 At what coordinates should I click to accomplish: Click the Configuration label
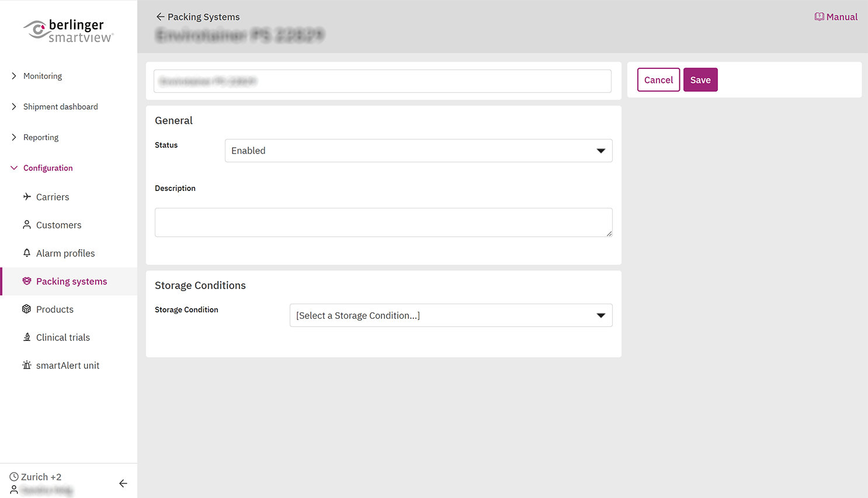[48, 168]
